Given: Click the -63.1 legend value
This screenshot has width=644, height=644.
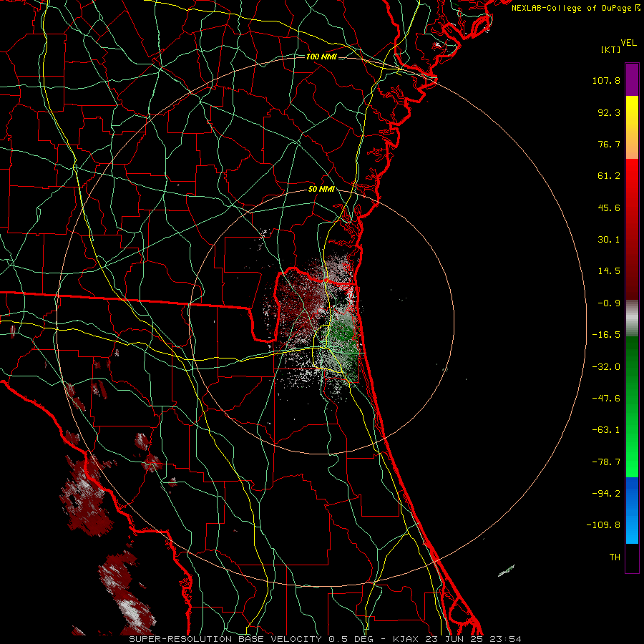Looking at the screenshot, I should [x=606, y=430].
